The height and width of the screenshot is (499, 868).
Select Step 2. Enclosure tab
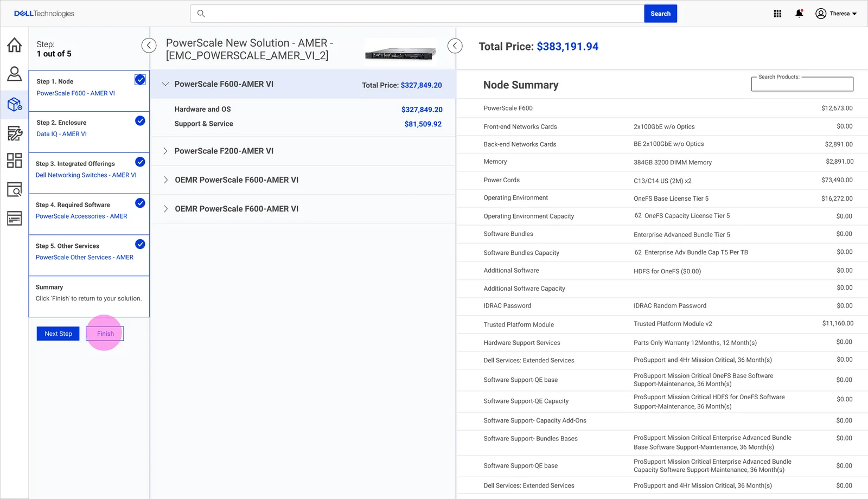89,132
